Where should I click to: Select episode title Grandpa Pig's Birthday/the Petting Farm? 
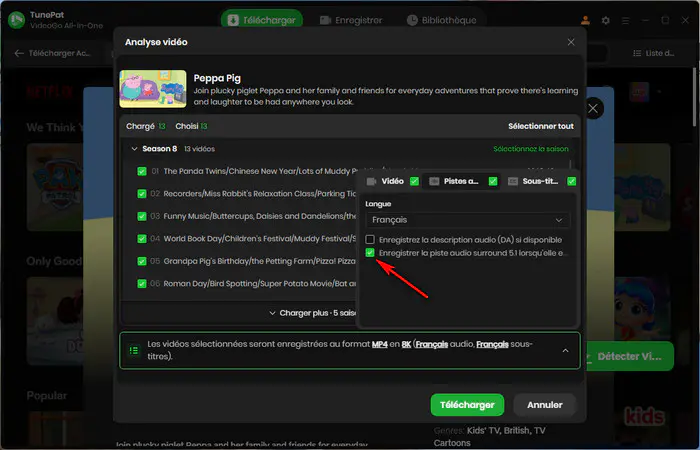(260, 261)
